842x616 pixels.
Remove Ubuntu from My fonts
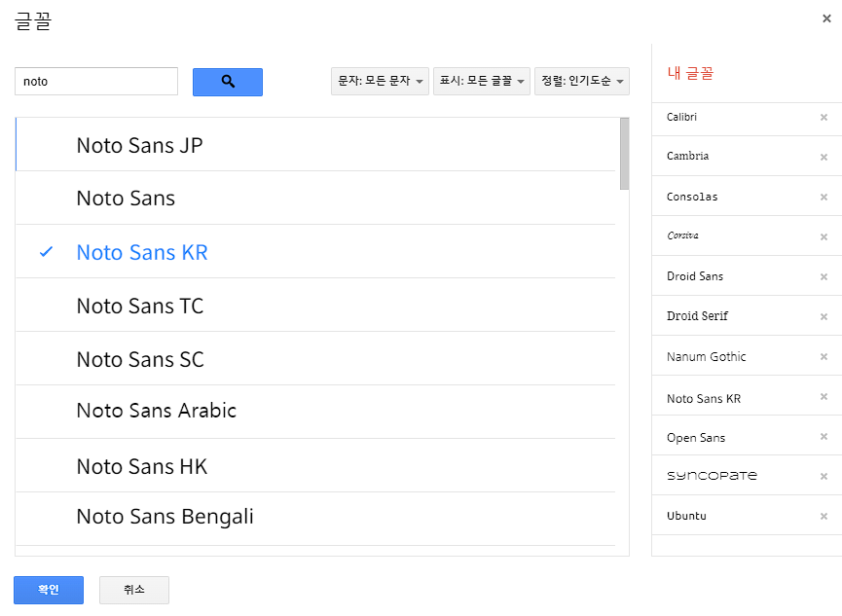coord(824,516)
